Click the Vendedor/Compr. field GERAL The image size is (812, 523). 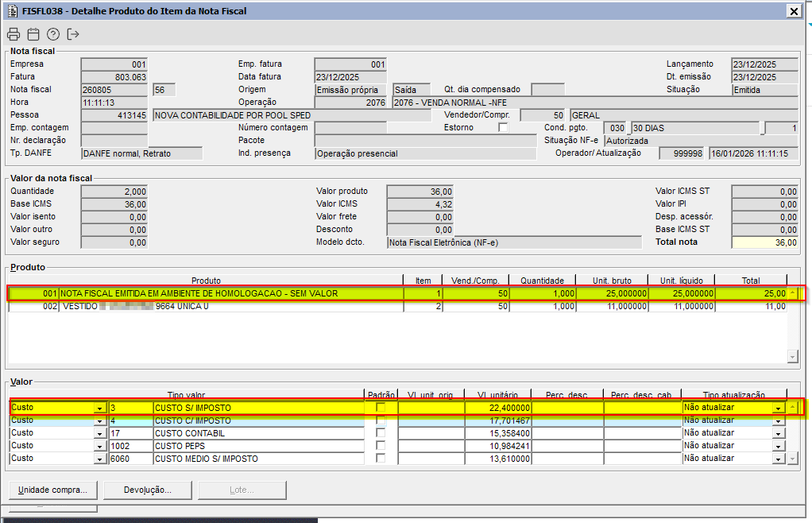point(683,115)
